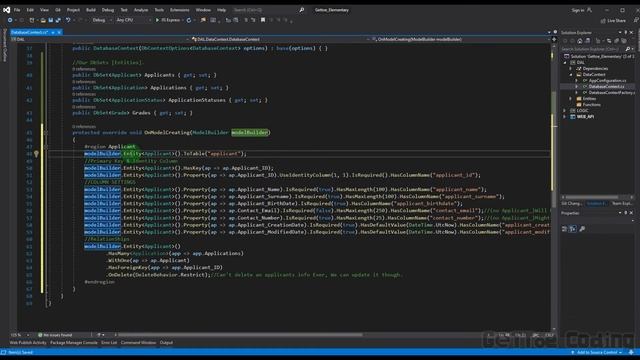The image size is (640, 360).
Task: Open the Test menu
Action: tap(124, 10)
